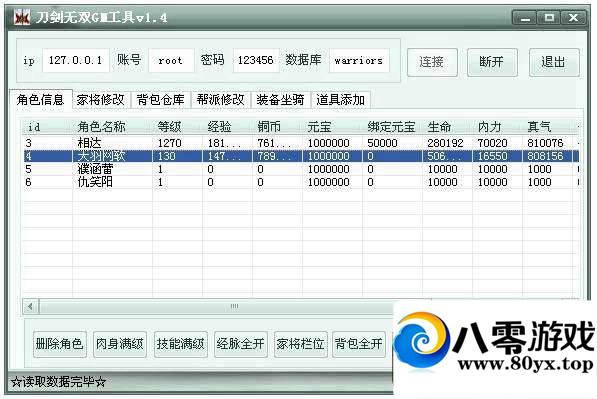
Task: Click 真气 value 808156 in selected row
Action: pyautogui.click(x=545, y=156)
